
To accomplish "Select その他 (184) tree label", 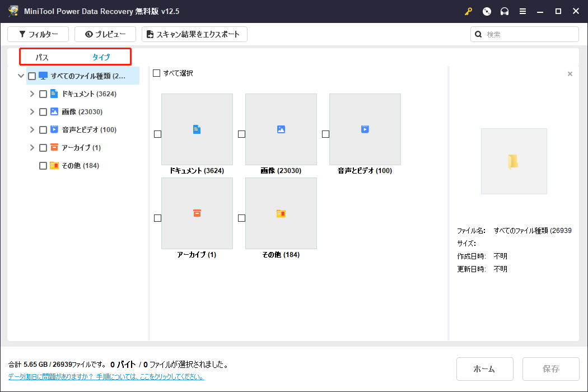I will click(x=81, y=166).
